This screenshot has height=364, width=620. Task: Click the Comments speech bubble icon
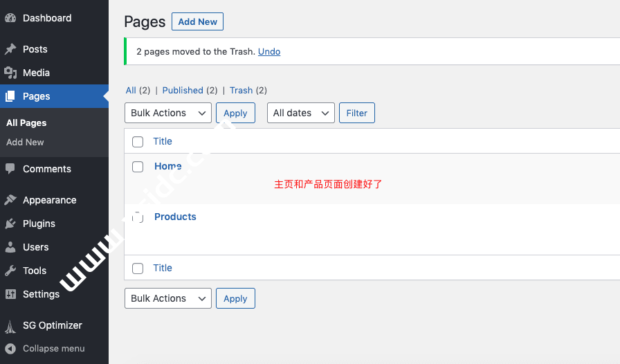(10, 169)
